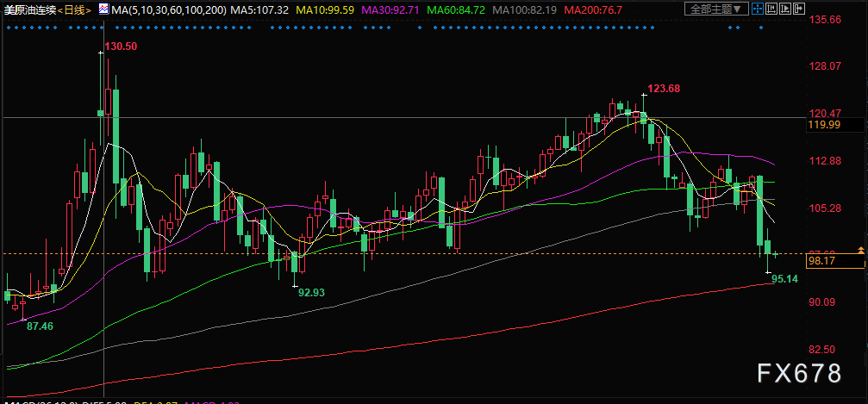Click the chart playback axis icon

click(785, 9)
